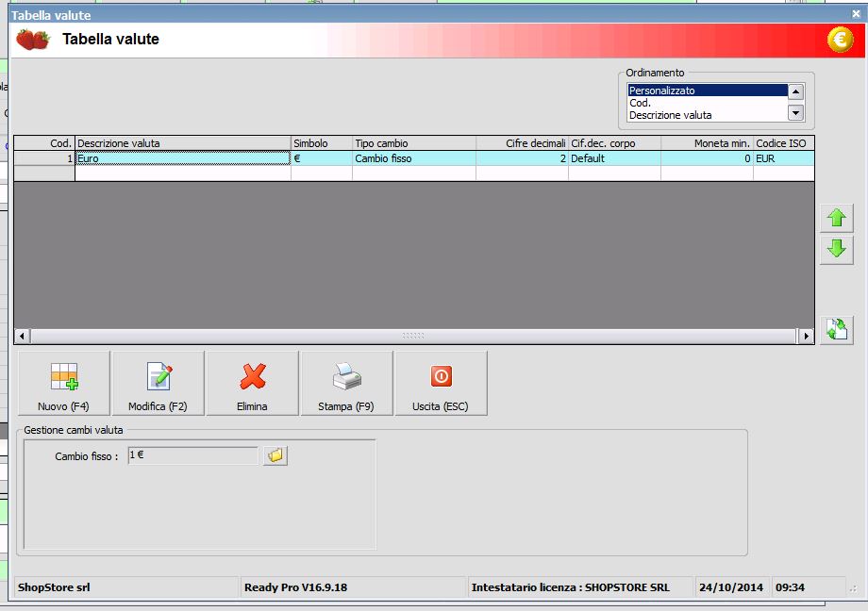Image resolution: width=868 pixels, height=611 pixels.
Task: Click the Cifre decimali column header
Action: pos(522,143)
